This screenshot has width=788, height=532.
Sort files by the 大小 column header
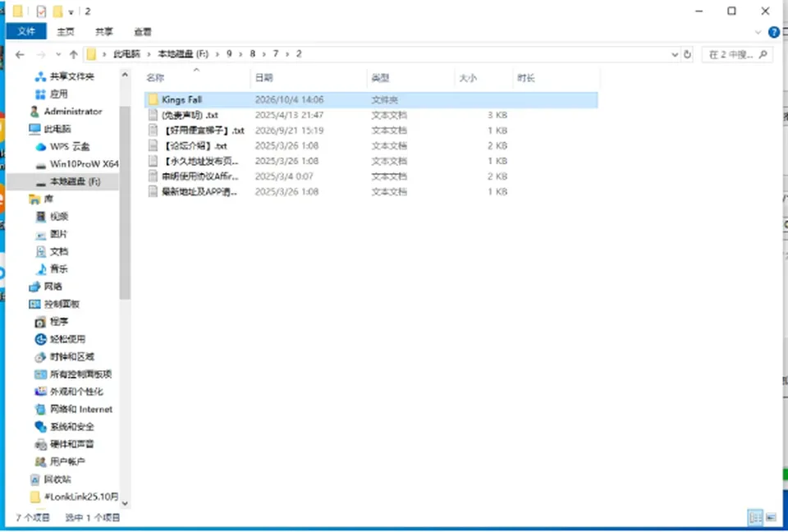tap(483, 78)
